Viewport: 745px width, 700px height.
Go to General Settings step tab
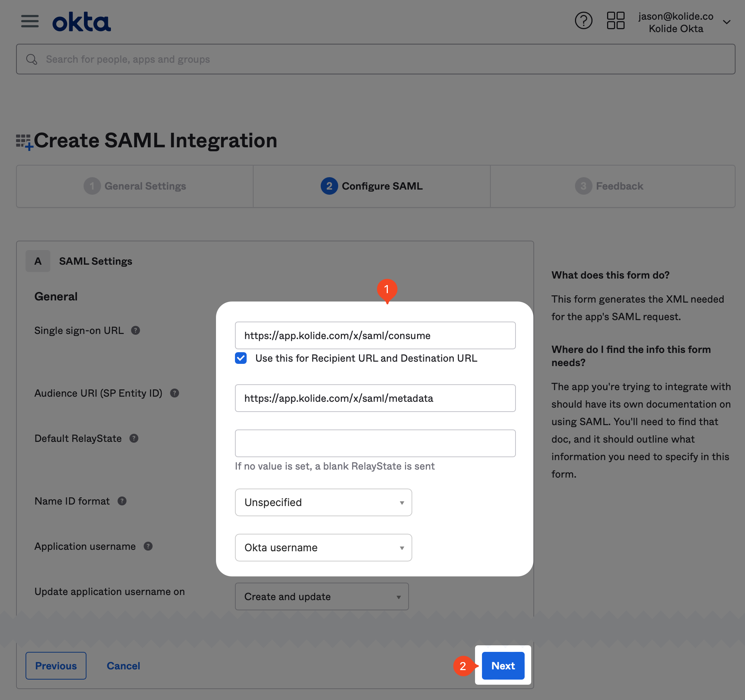135,186
